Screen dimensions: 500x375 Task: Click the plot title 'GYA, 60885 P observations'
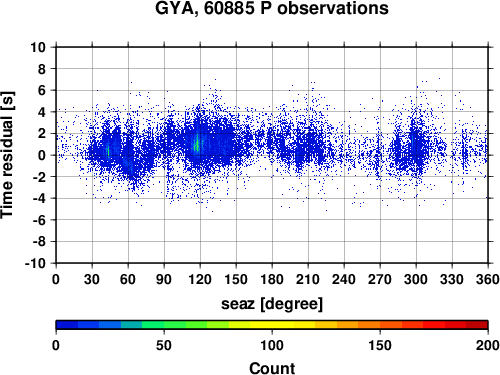[x=272, y=8]
